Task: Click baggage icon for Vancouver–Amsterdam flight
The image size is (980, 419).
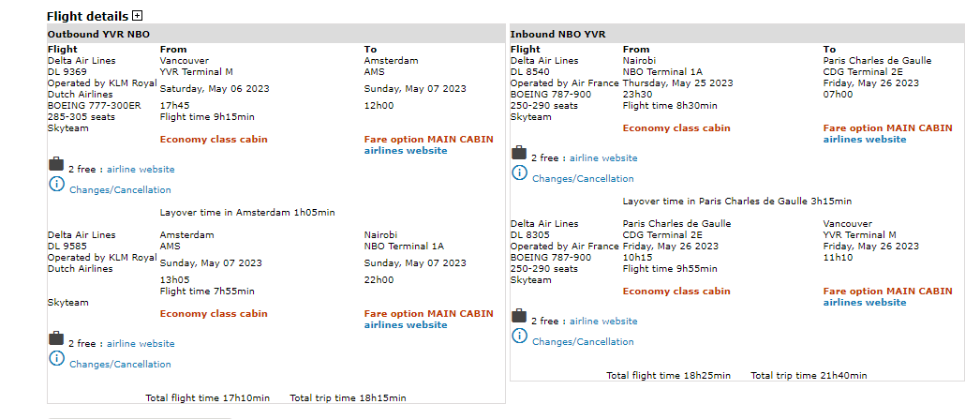Action: [x=56, y=165]
